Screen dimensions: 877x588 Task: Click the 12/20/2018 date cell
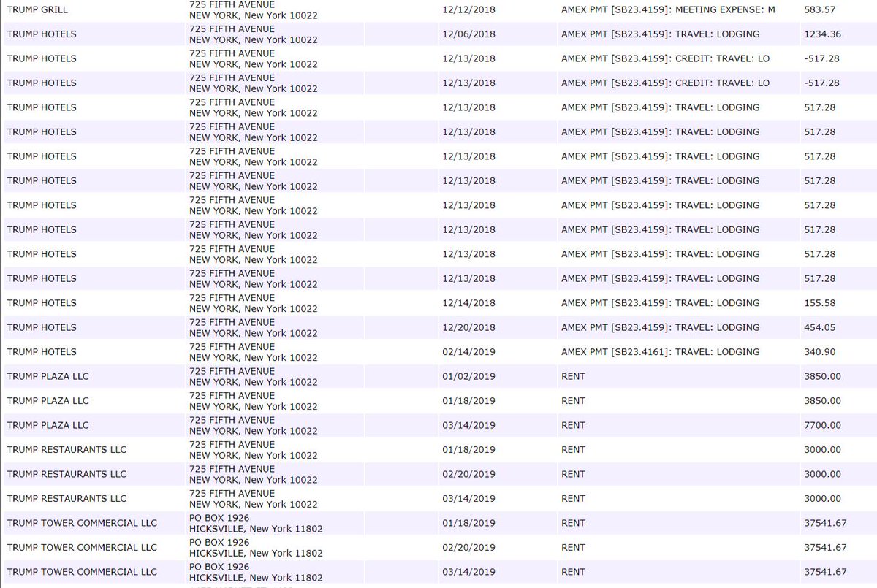pyautogui.click(x=469, y=328)
